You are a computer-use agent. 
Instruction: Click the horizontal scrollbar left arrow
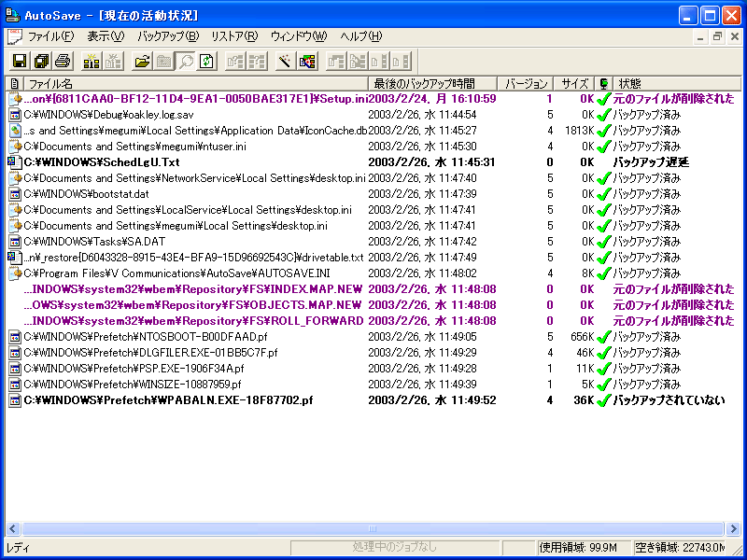tap(13, 528)
